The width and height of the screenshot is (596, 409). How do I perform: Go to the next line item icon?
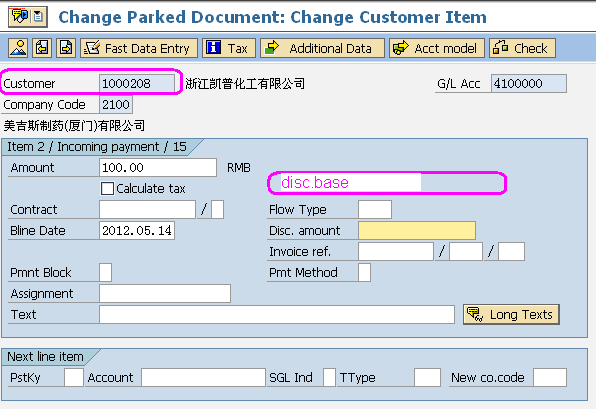click(x=66, y=48)
